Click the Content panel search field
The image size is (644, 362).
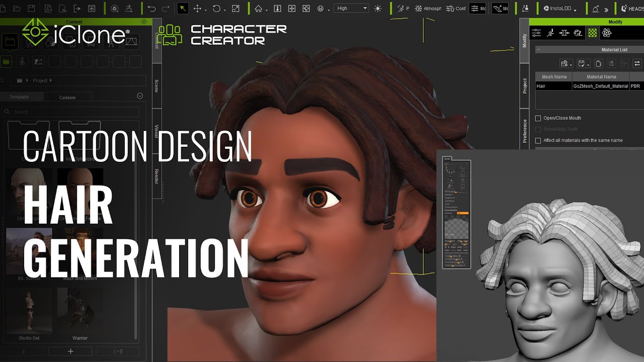tap(70, 112)
